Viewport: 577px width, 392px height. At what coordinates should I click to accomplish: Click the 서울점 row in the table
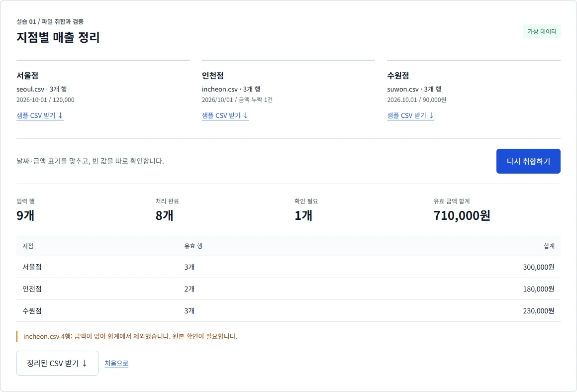coord(288,267)
